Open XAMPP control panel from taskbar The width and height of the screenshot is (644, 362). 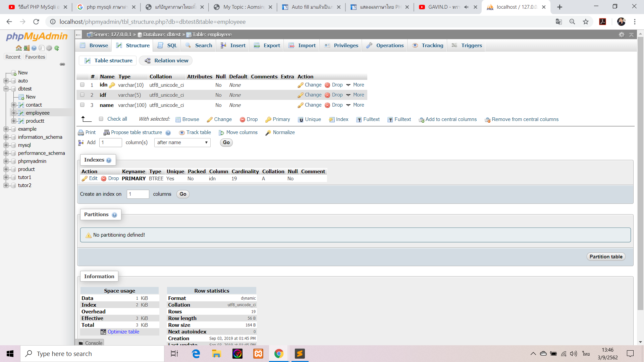click(x=258, y=354)
